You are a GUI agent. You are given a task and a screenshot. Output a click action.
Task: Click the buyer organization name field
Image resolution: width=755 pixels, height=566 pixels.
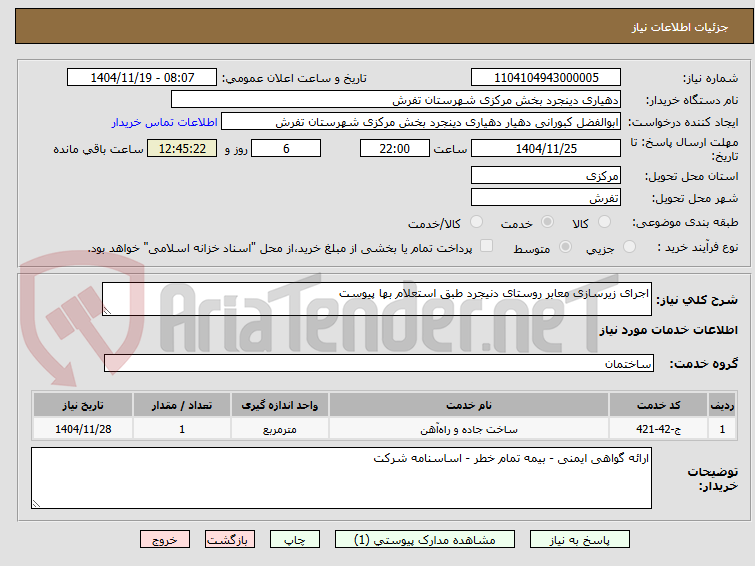396,100
